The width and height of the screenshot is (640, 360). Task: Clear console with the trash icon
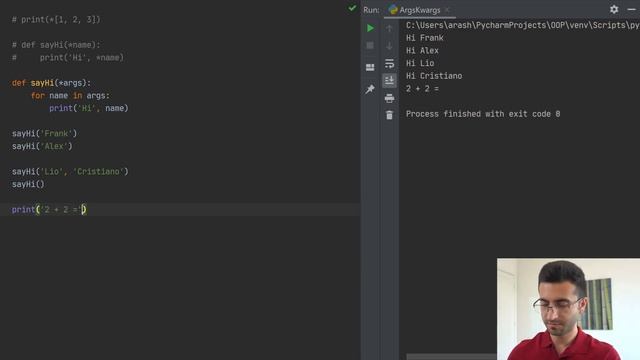click(389, 115)
